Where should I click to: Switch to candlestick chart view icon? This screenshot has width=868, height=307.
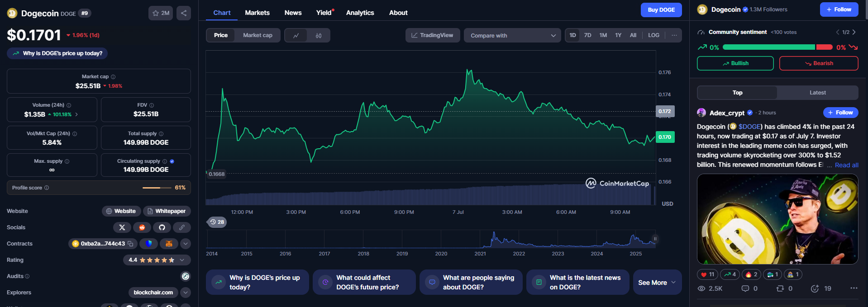pos(319,35)
